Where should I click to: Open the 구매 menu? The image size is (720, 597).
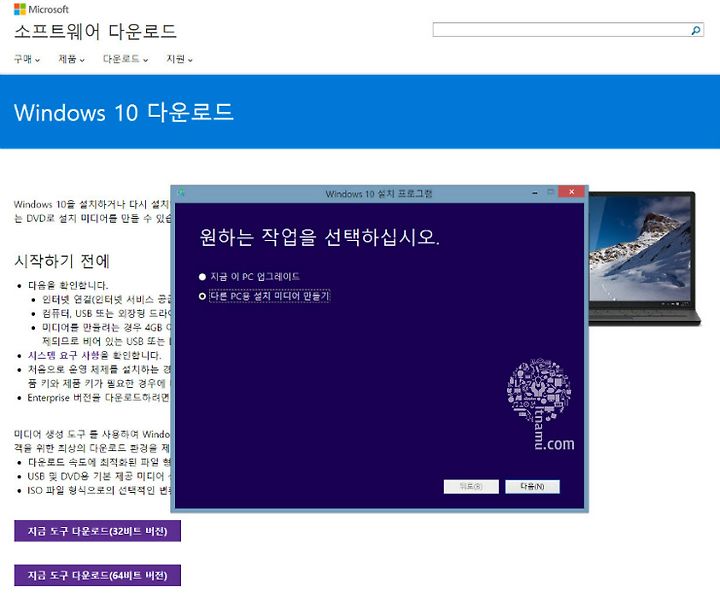point(27,59)
